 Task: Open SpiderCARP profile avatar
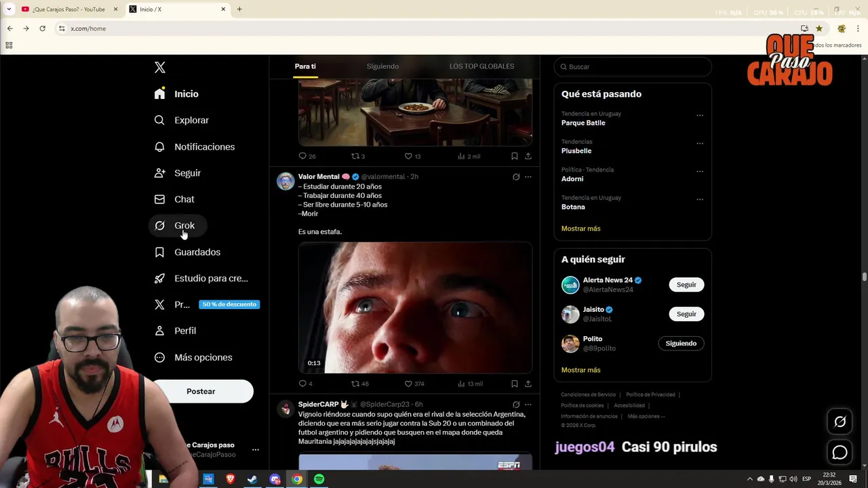coord(285,409)
